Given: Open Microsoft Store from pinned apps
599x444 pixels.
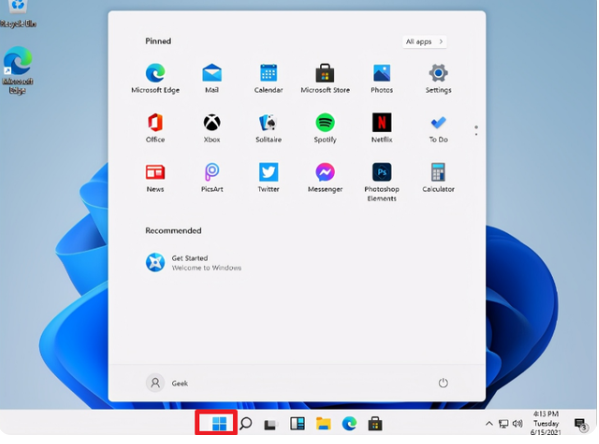Looking at the screenshot, I should point(325,79).
